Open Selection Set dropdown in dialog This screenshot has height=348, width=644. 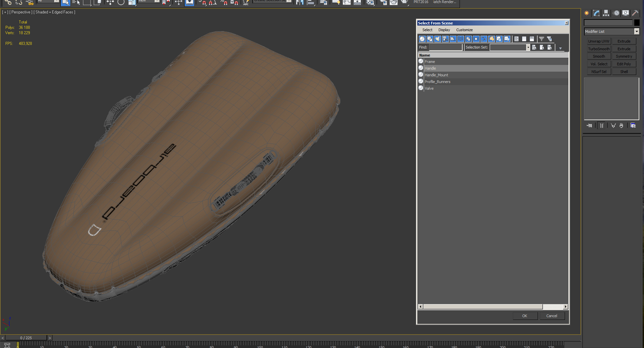tap(528, 47)
